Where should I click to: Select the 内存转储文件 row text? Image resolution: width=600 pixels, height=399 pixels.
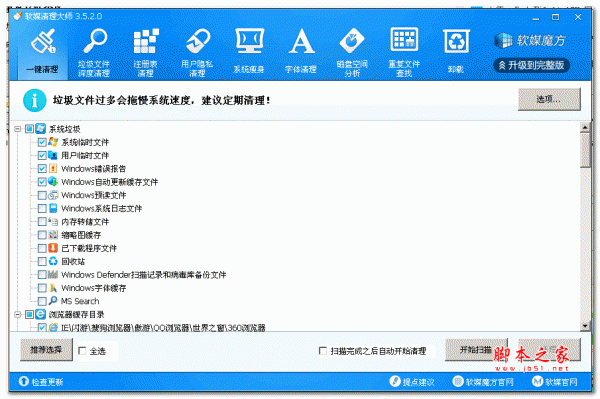point(85,222)
